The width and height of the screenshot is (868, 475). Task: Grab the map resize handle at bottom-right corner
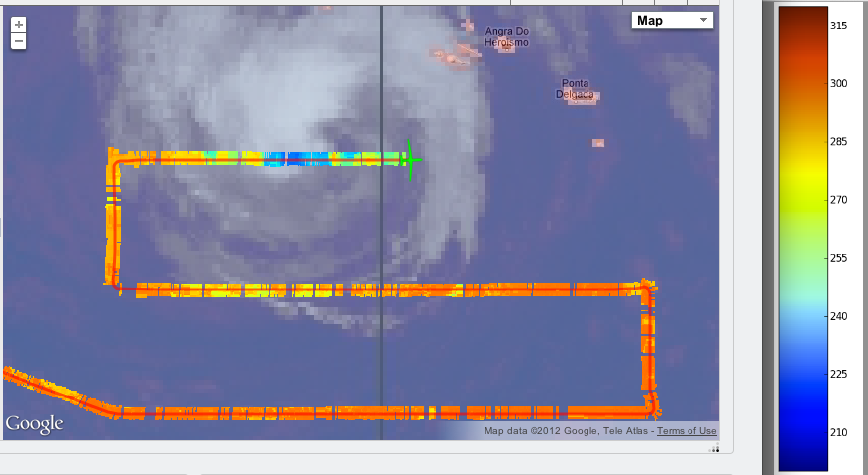click(713, 448)
